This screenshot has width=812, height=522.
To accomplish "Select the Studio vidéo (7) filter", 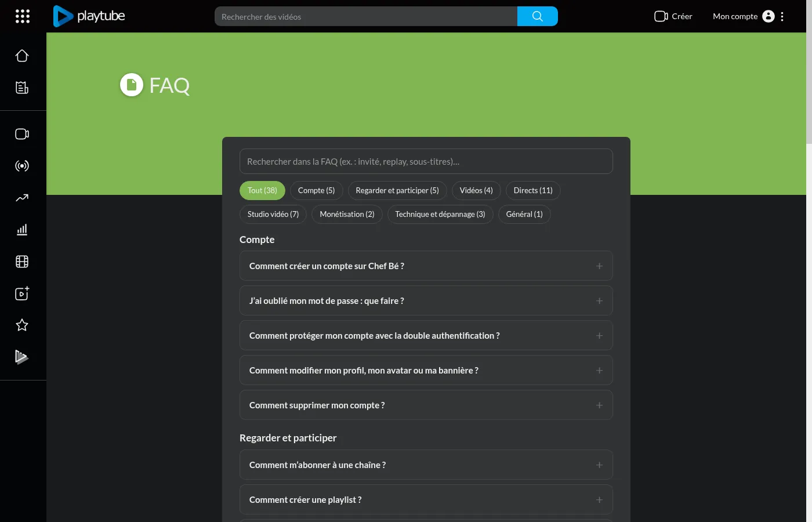I will 273,214.
